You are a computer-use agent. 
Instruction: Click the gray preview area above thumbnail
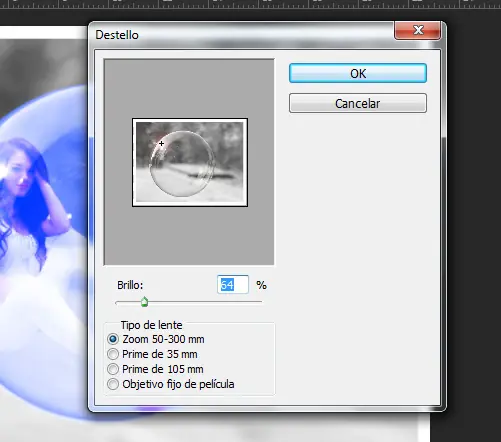(x=189, y=89)
